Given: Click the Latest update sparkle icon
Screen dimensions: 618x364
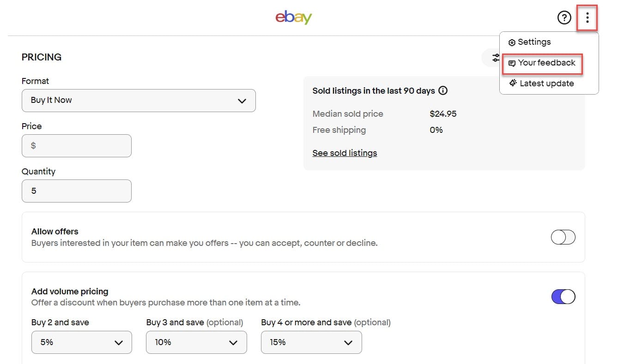Looking at the screenshot, I should [x=512, y=84].
